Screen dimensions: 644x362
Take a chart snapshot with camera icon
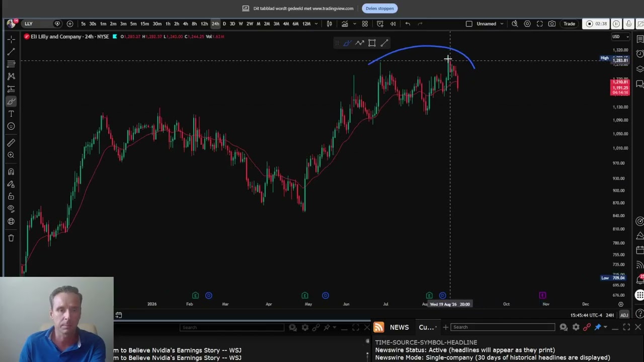[x=552, y=24]
